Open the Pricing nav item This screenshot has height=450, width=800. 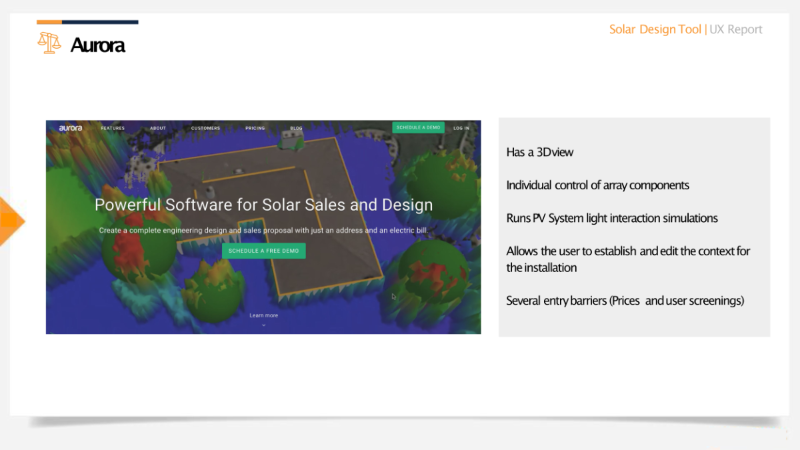tap(255, 128)
